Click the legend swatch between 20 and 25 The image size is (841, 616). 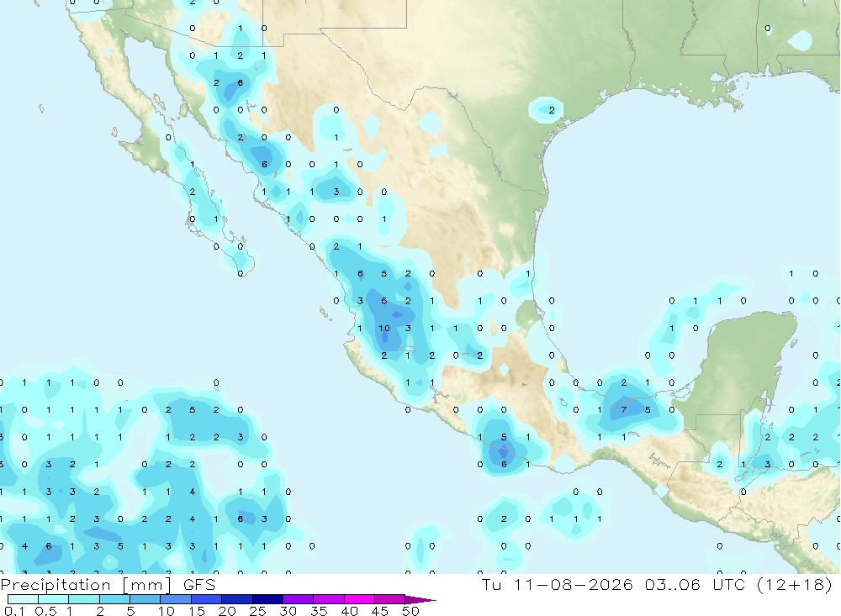(x=237, y=599)
